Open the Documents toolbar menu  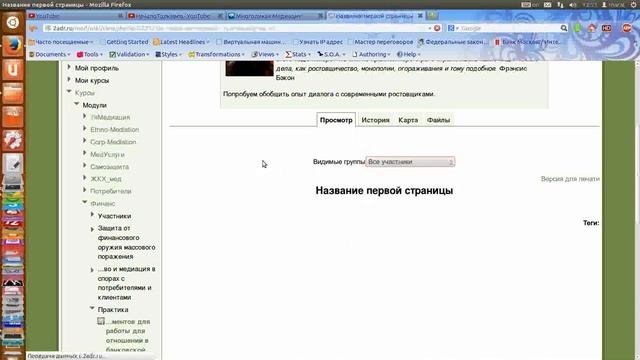click(50, 54)
